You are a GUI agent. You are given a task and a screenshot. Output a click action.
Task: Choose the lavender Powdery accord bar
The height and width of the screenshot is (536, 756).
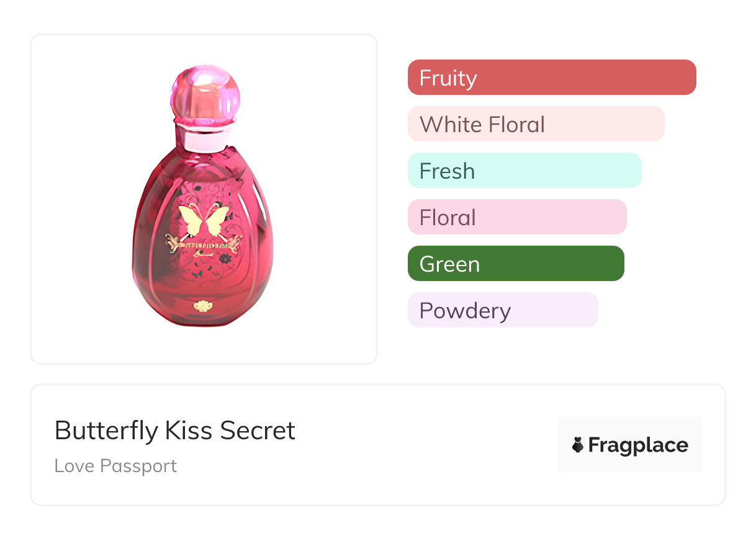502,310
